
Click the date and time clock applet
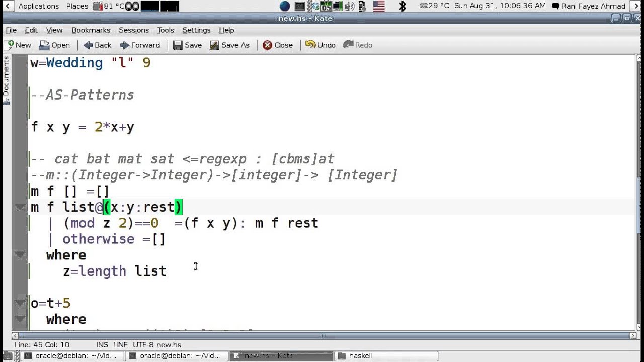(500, 6)
